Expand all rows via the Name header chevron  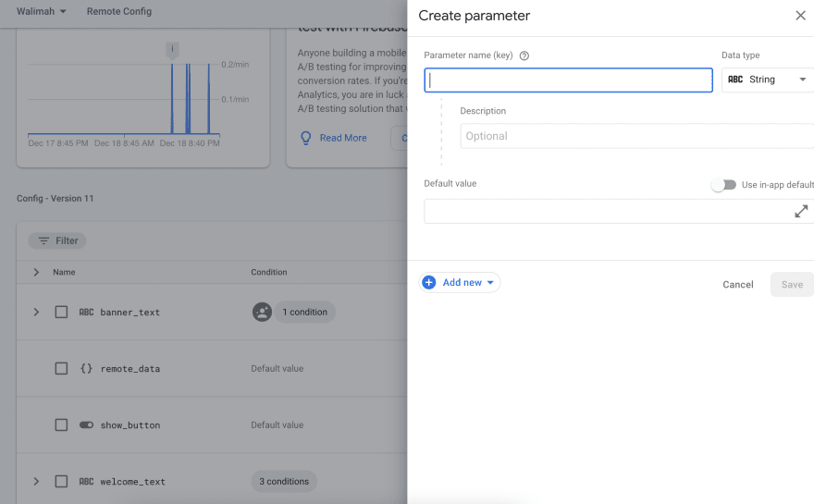point(36,272)
